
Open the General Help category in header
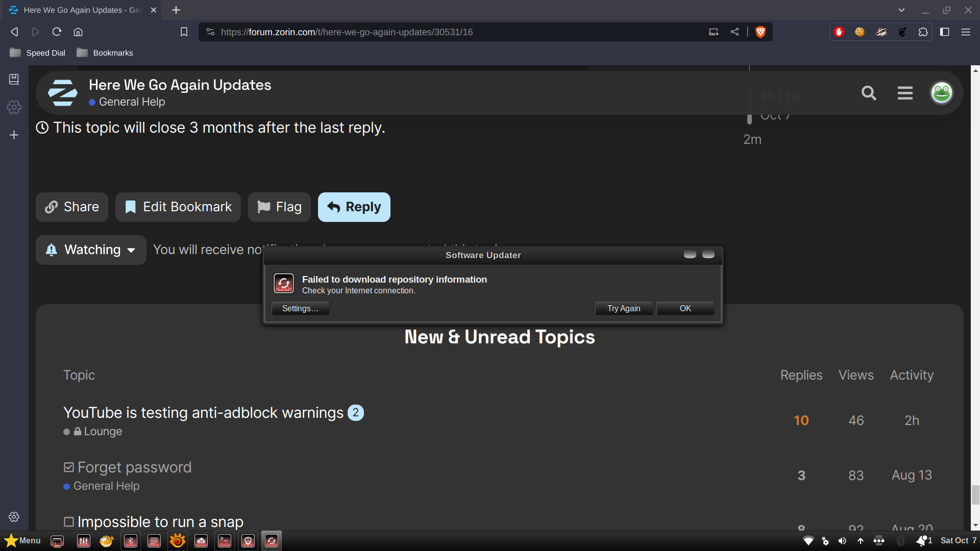(127, 102)
